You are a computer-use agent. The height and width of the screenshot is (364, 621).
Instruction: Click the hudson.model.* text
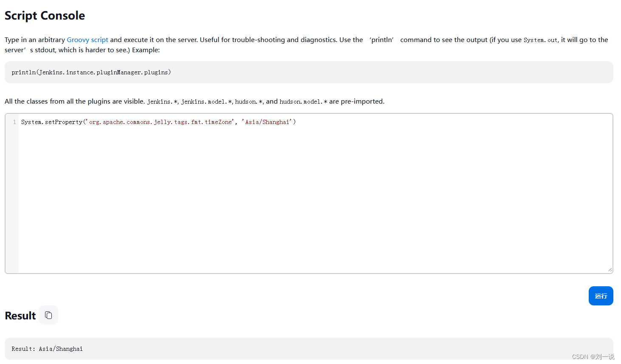coord(303,102)
